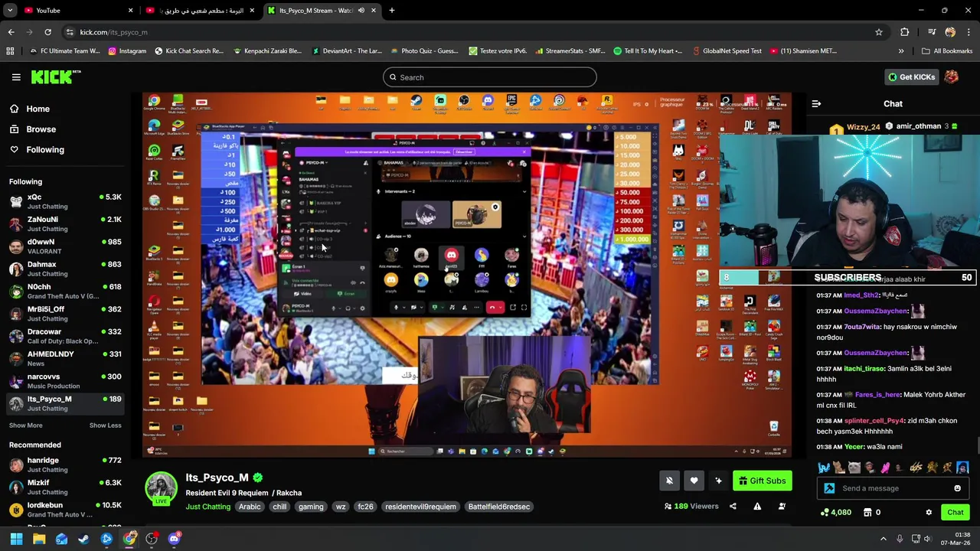Select the gaming tag
Image resolution: width=980 pixels, height=551 pixels.
pos(311,507)
